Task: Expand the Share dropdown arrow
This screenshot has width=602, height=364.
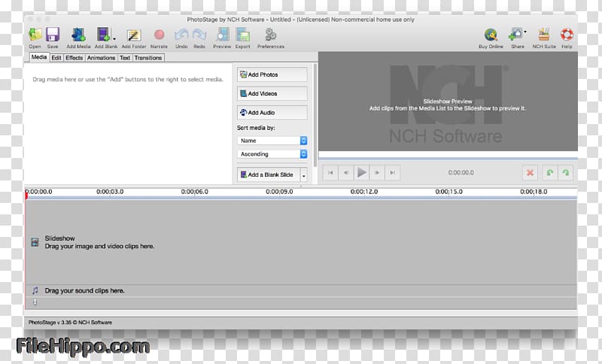Action: tap(525, 32)
